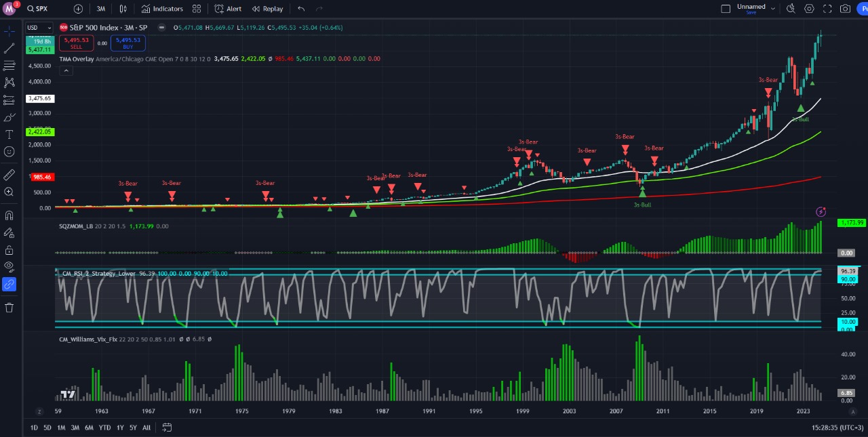Image resolution: width=868 pixels, height=437 pixels.
Task: Select the 5Y time range
Action: [x=133, y=428]
